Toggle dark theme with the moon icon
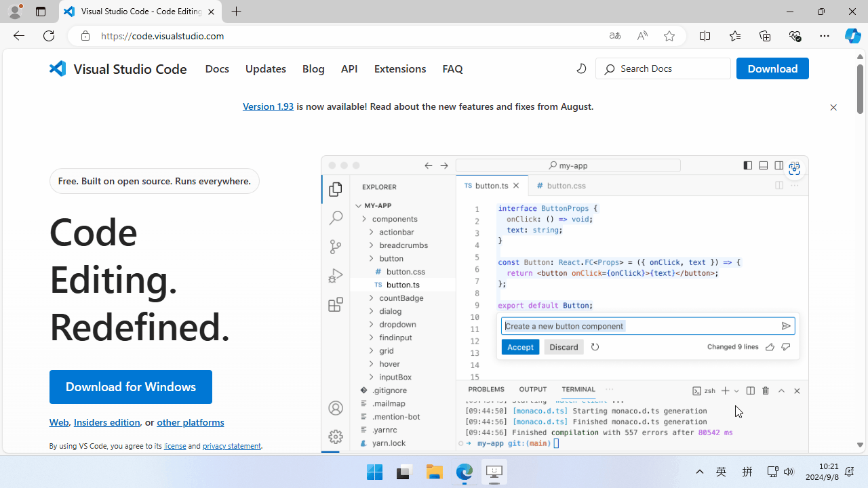 pyautogui.click(x=581, y=68)
